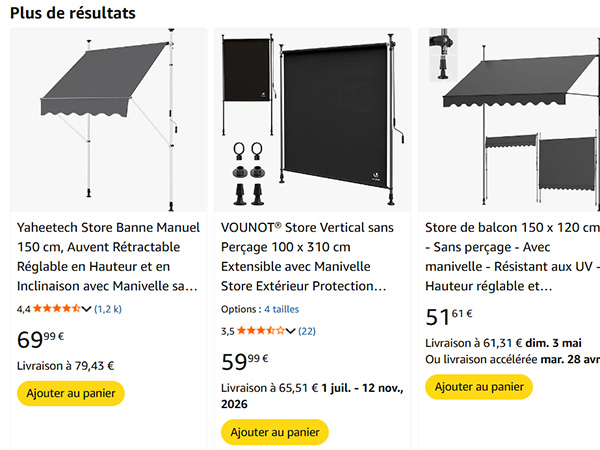
Task: Expand the Yaheetech rating breakdown chevron
Action: point(87,309)
